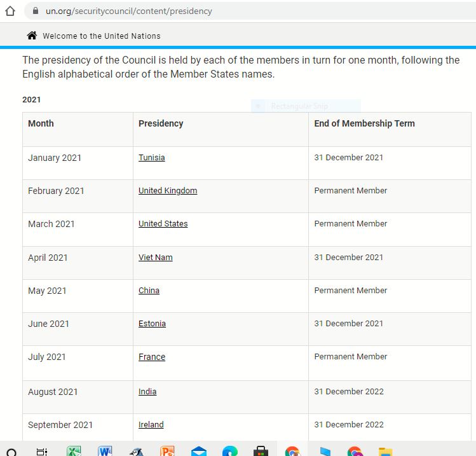
Task: Click the UN home house icon
Action: coord(32,36)
